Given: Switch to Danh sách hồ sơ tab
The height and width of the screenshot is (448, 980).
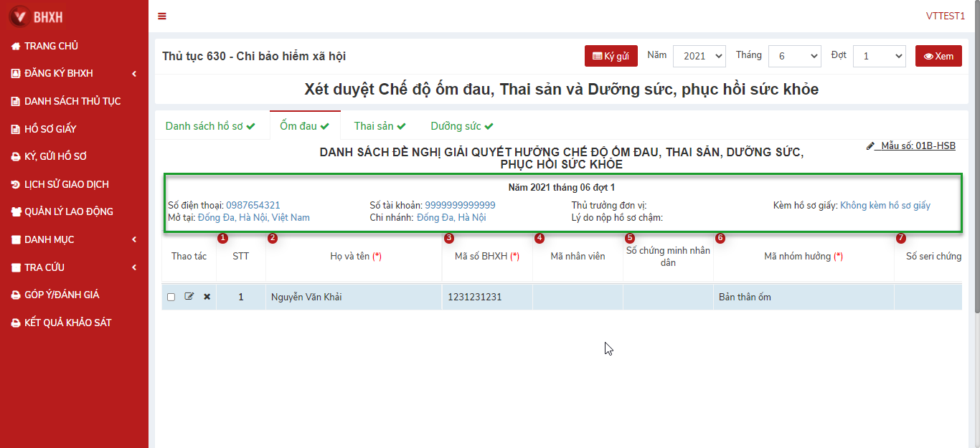Looking at the screenshot, I should [210, 126].
